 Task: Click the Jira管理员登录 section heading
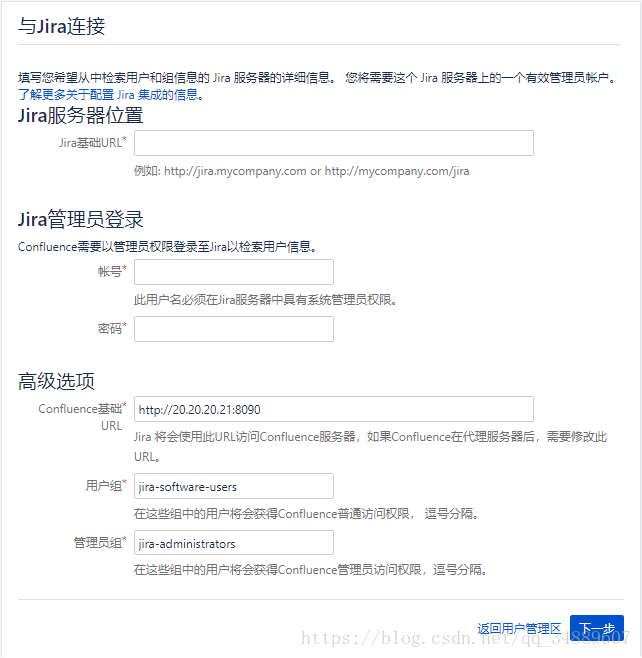point(81,219)
